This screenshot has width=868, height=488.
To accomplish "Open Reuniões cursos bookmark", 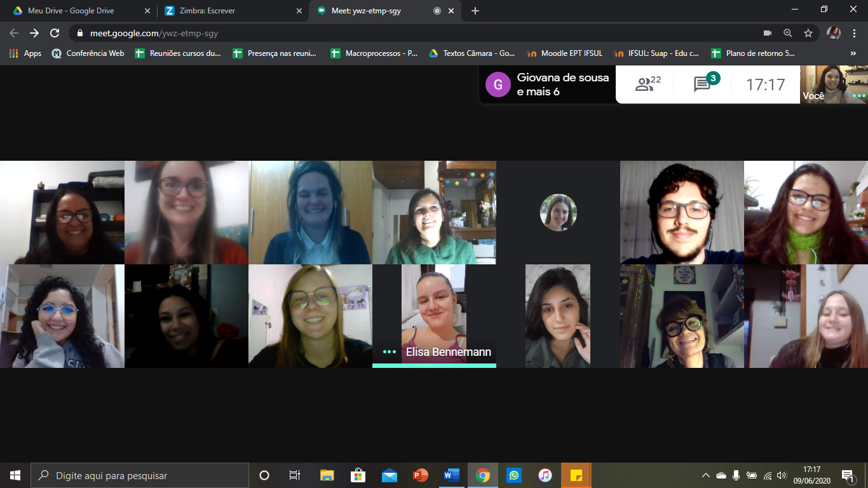I will (x=178, y=53).
